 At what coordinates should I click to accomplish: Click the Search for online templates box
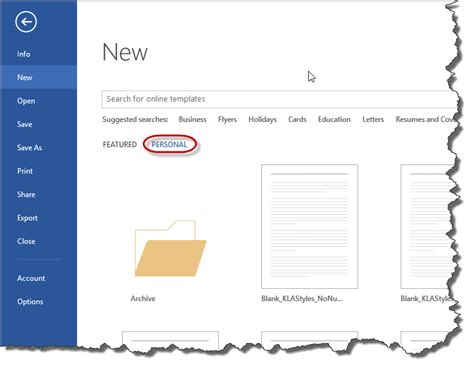tap(279, 99)
